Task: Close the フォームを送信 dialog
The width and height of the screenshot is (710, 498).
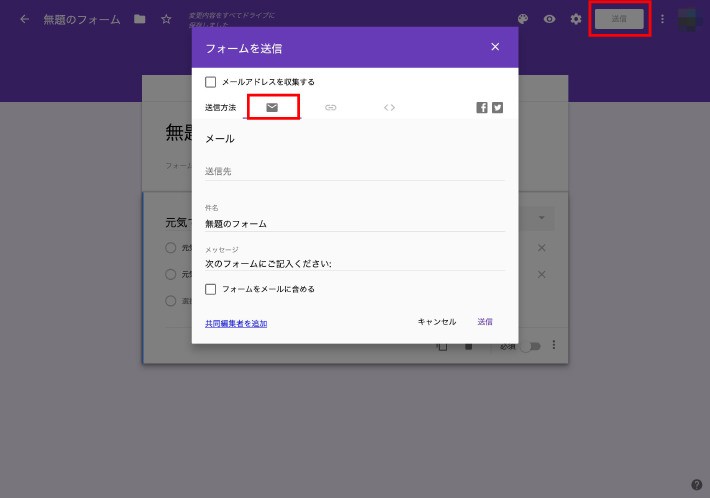Action: (495, 47)
